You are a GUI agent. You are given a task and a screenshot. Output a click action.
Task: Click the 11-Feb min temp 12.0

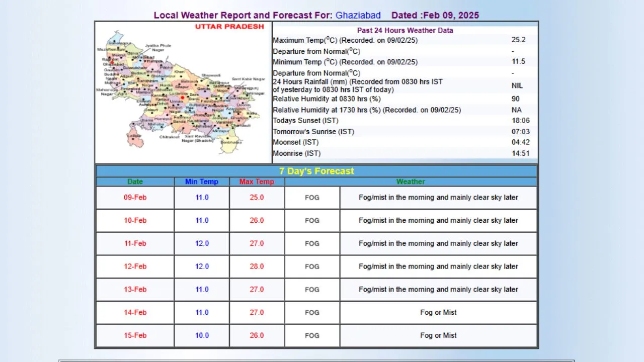point(202,243)
